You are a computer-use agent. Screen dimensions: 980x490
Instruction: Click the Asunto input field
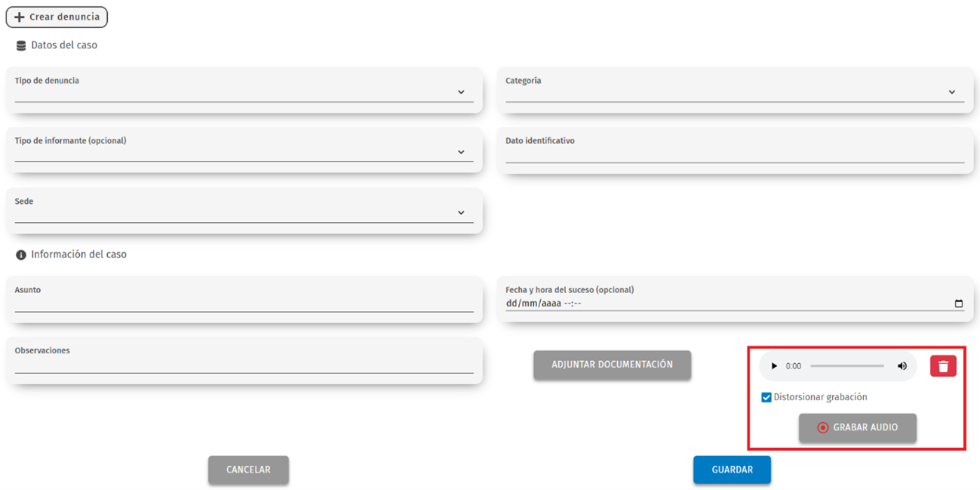[241, 302]
